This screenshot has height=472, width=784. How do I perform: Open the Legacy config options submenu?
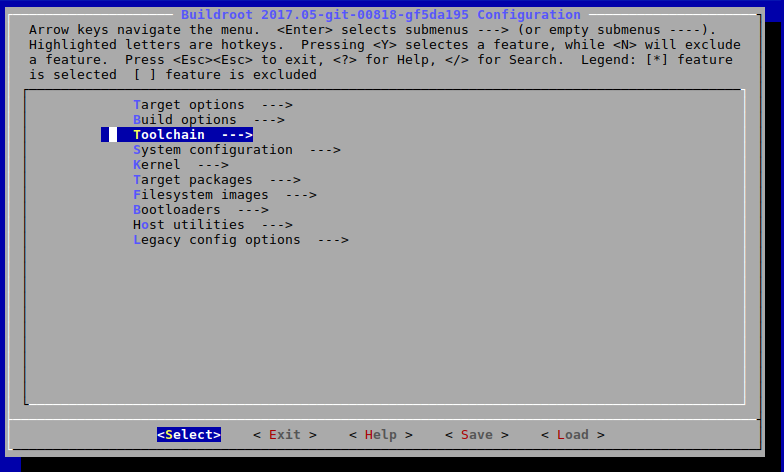click(241, 240)
